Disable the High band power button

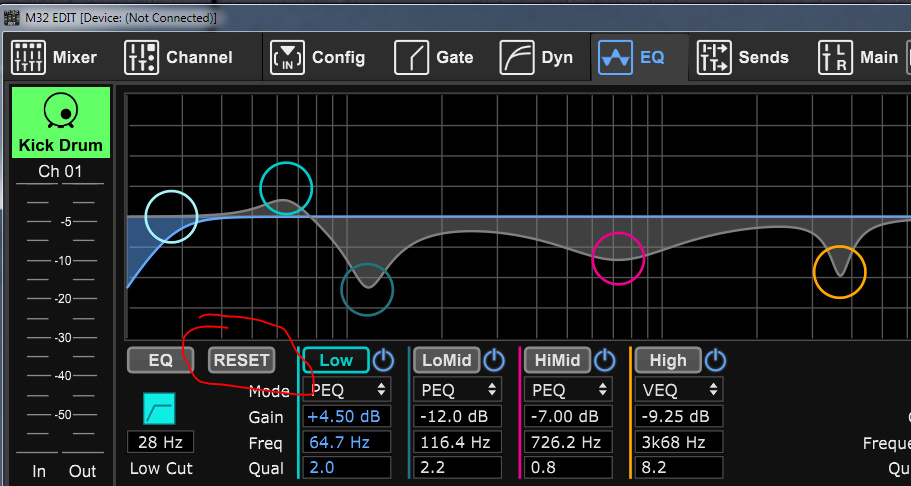coord(715,360)
